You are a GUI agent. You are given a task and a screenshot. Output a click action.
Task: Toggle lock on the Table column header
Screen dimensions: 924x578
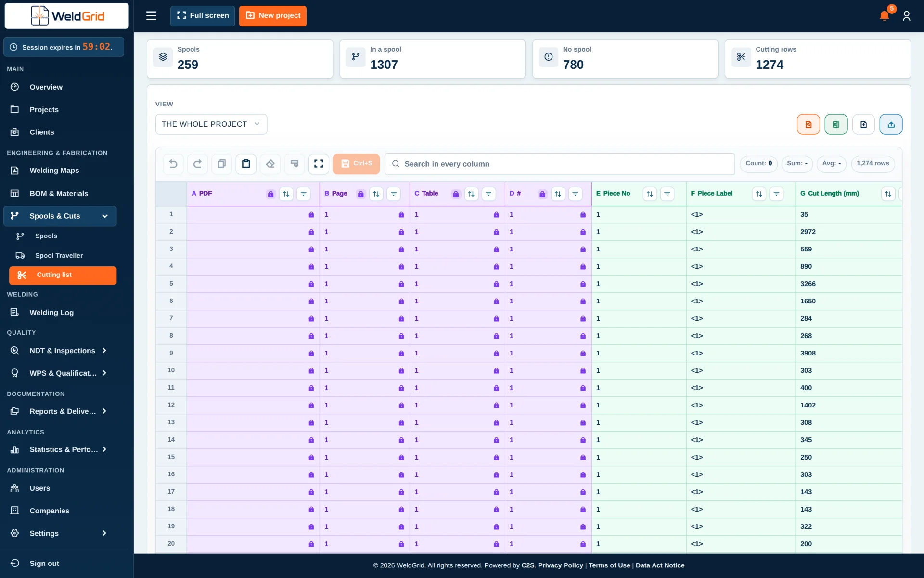pos(455,194)
